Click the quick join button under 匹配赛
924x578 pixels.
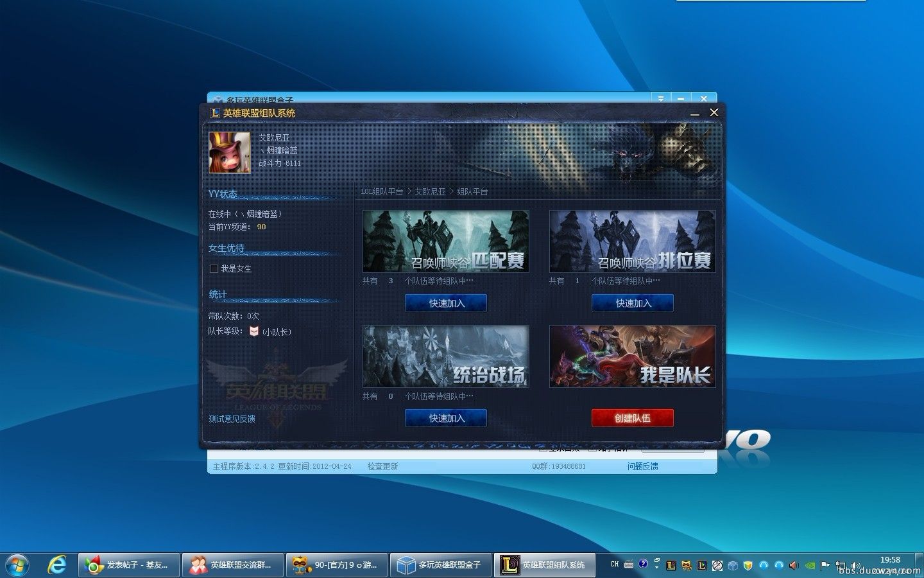click(446, 303)
